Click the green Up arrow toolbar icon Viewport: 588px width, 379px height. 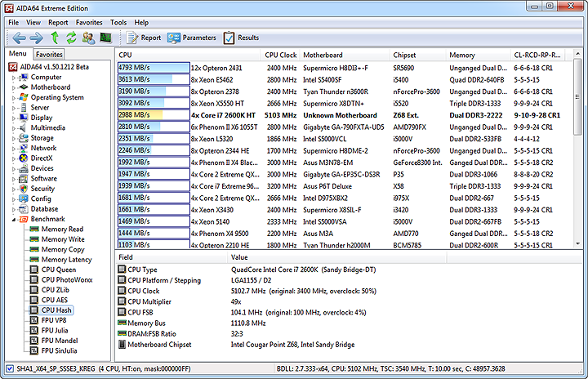(55, 38)
